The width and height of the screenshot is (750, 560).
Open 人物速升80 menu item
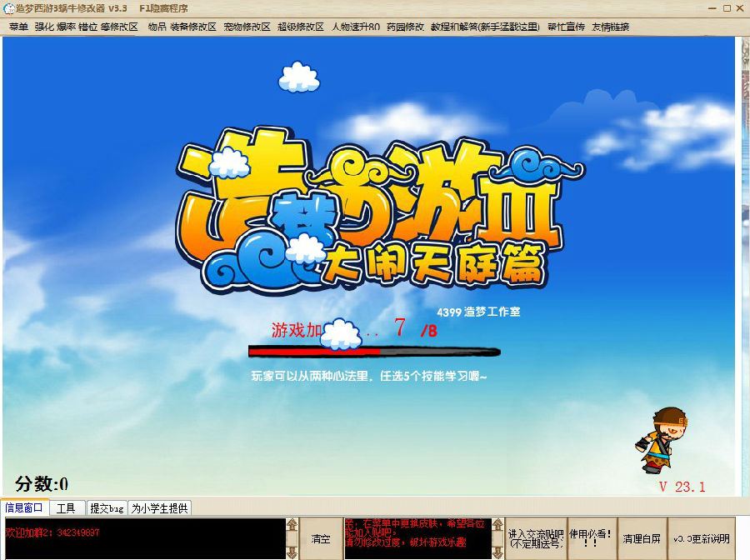[356, 27]
